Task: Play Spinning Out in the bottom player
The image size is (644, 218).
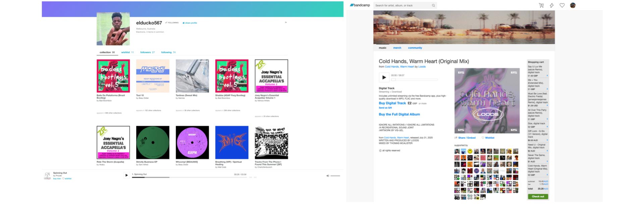Action: [x=126, y=175]
